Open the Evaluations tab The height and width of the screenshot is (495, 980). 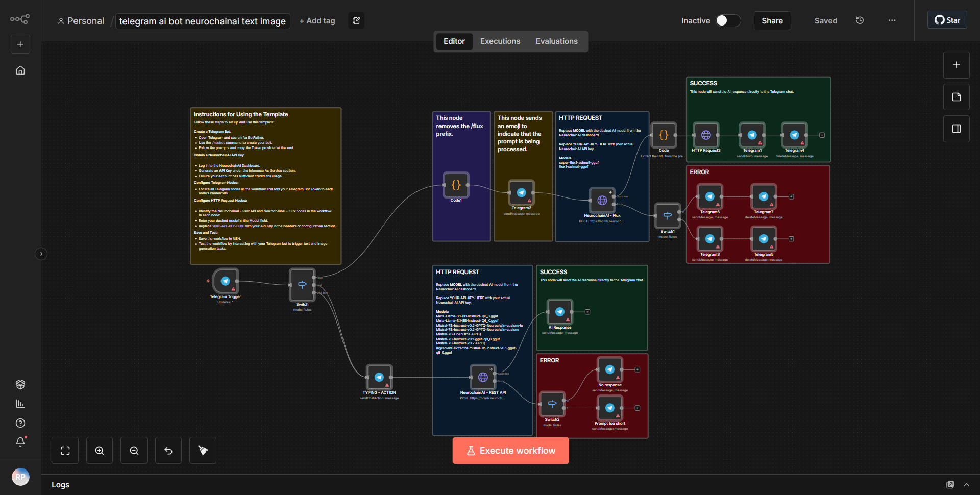(x=556, y=41)
